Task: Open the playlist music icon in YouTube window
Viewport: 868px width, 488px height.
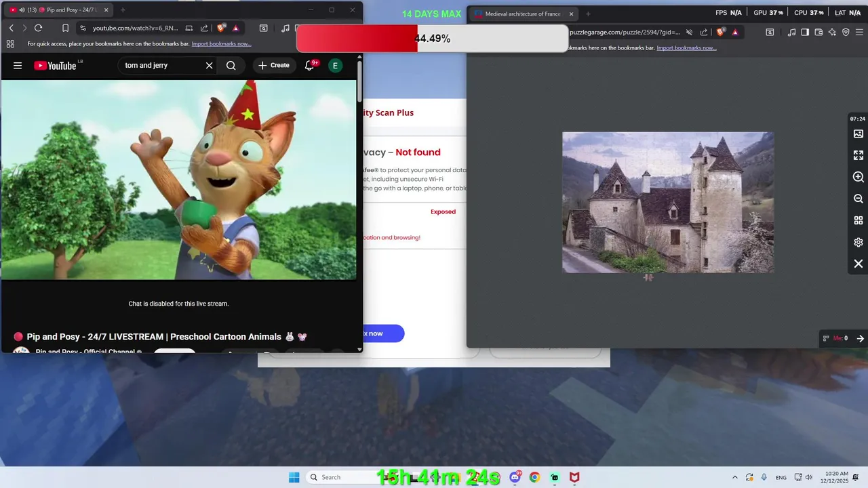Action: coord(285,28)
